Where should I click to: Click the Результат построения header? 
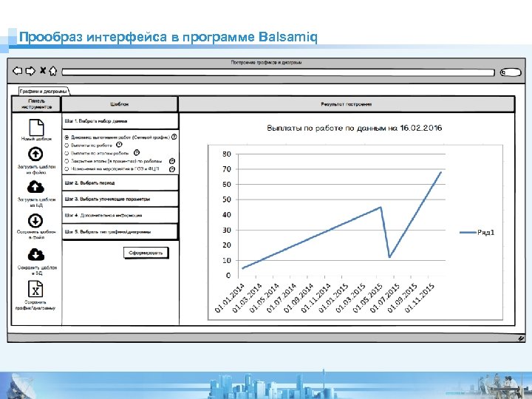347,104
